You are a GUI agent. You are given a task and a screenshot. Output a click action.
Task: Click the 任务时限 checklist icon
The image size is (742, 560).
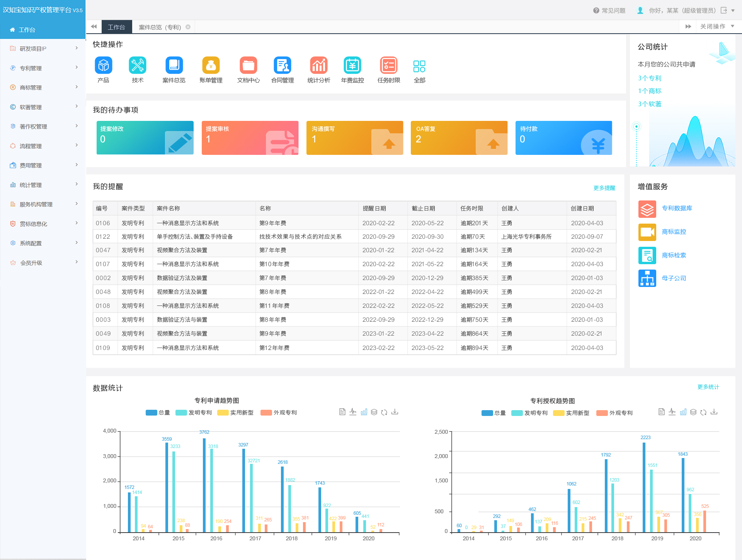tap(389, 65)
